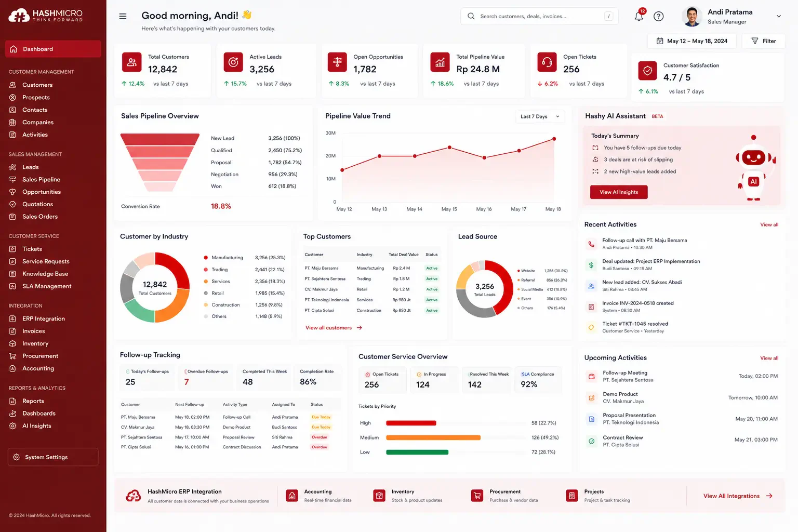The width and height of the screenshot is (798, 532).
Task: Open the May 12 – May 18 date range picker
Action: click(692, 41)
